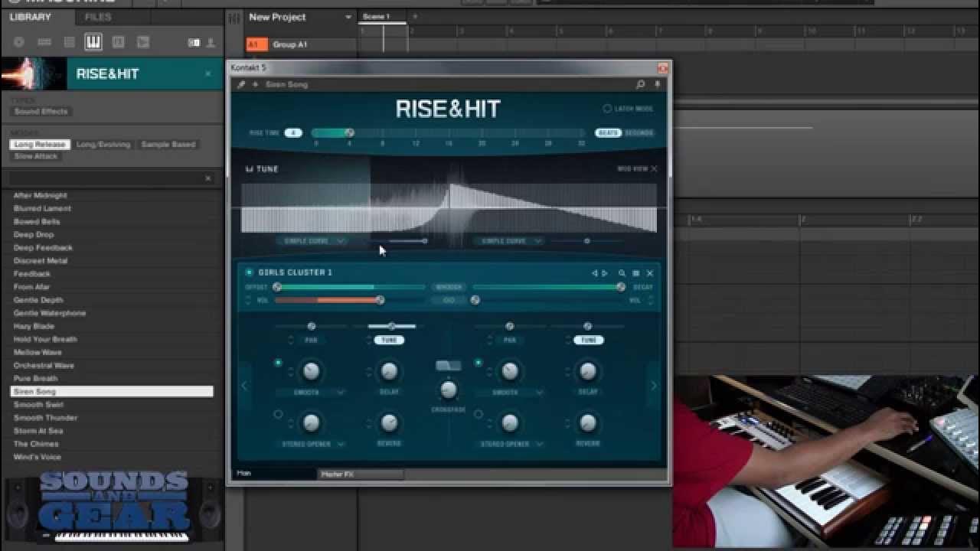The image size is (980, 551).
Task: Toggle Girls Cluster 1 layer power
Action: tap(249, 272)
